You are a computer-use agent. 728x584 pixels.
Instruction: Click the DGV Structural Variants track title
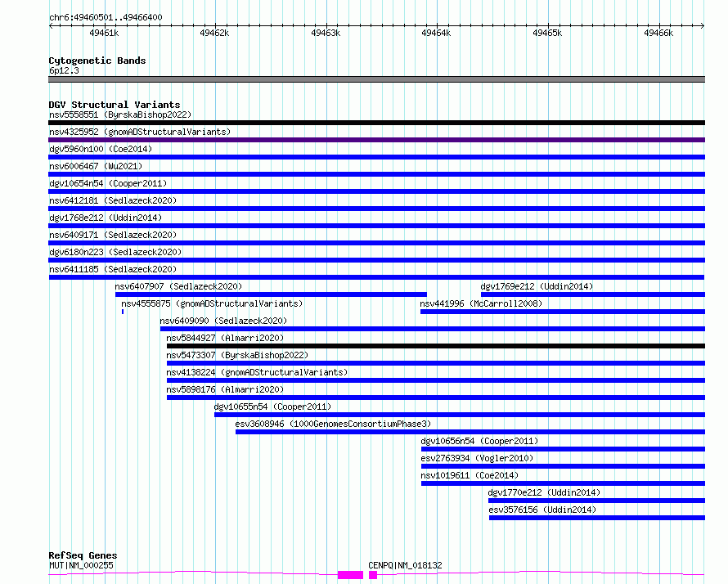tap(115, 105)
